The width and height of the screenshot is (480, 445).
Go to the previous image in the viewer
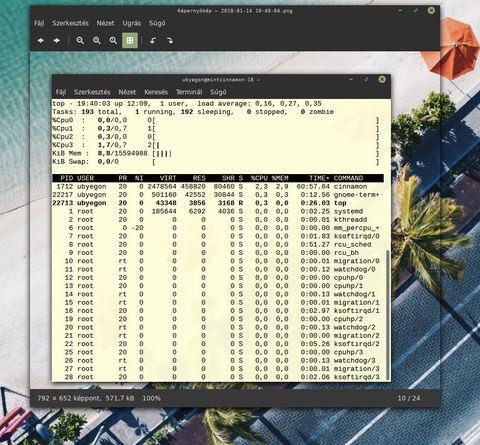click(41, 41)
